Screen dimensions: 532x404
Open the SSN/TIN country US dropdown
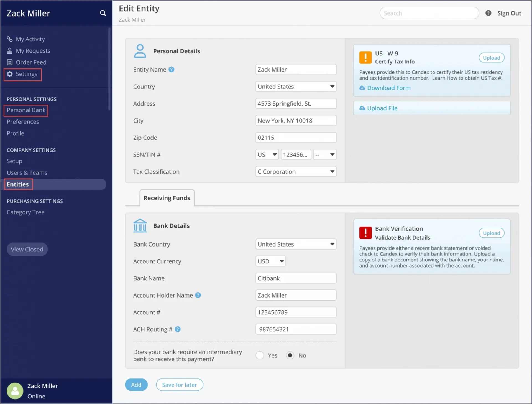(267, 155)
